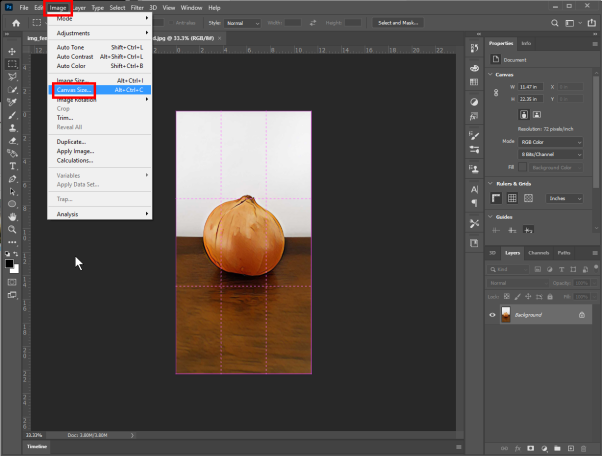
Task: Choose Duplicate from Image menu
Action: [100, 142]
